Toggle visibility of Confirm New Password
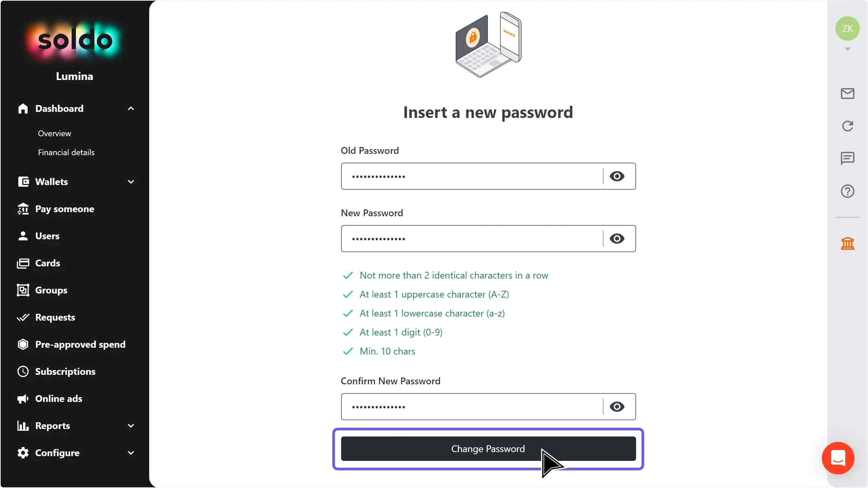 617,407
